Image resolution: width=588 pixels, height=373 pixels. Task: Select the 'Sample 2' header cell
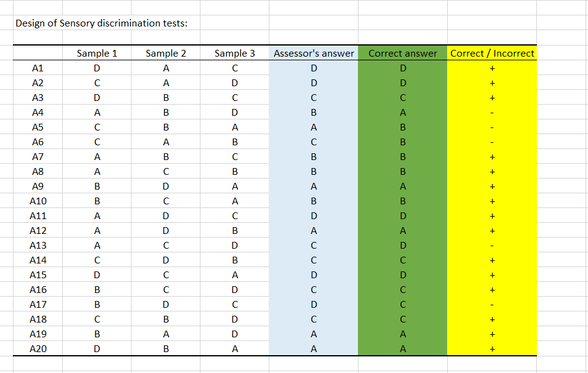[x=165, y=54]
